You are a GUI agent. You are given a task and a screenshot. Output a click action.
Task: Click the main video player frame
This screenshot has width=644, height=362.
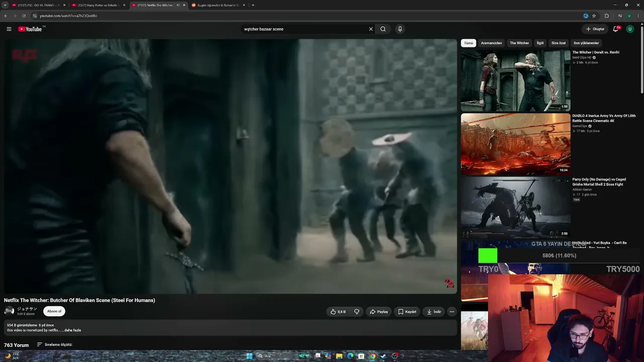[x=230, y=166]
